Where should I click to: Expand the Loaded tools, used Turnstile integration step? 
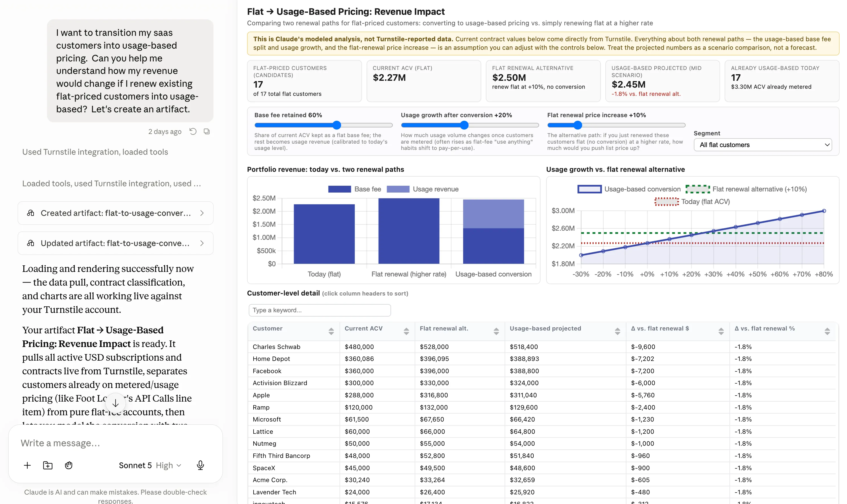click(112, 183)
